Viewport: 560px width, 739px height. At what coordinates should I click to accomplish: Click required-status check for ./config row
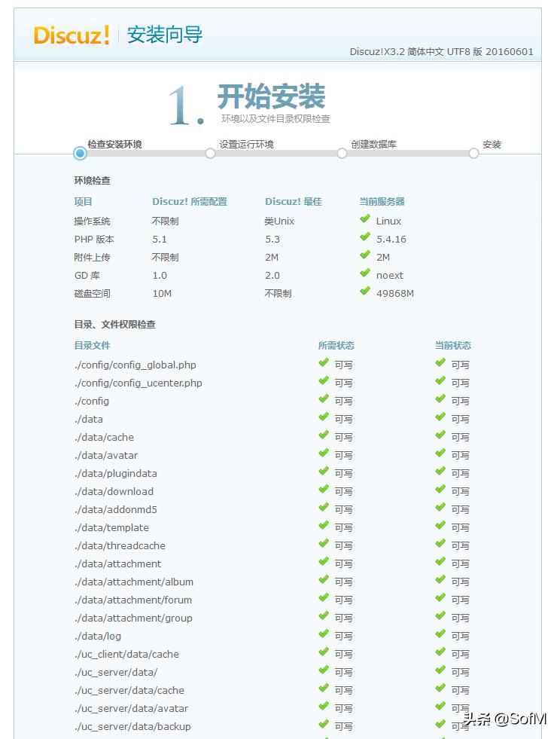coord(324,399)
